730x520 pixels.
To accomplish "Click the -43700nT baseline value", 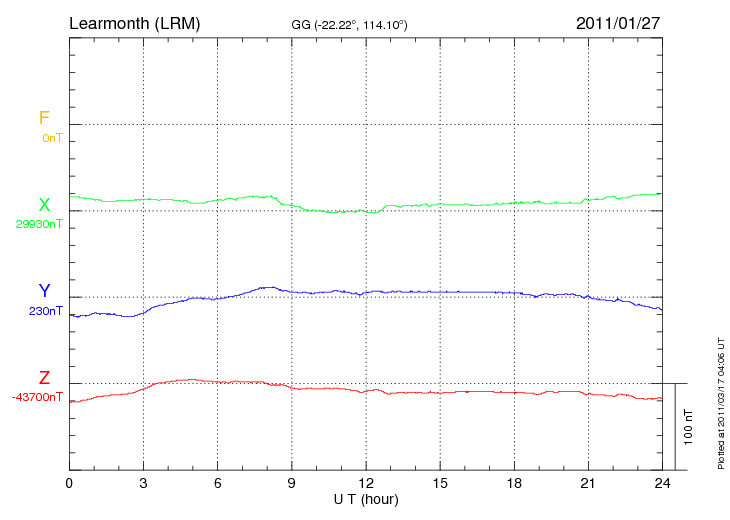I will 38,397.
